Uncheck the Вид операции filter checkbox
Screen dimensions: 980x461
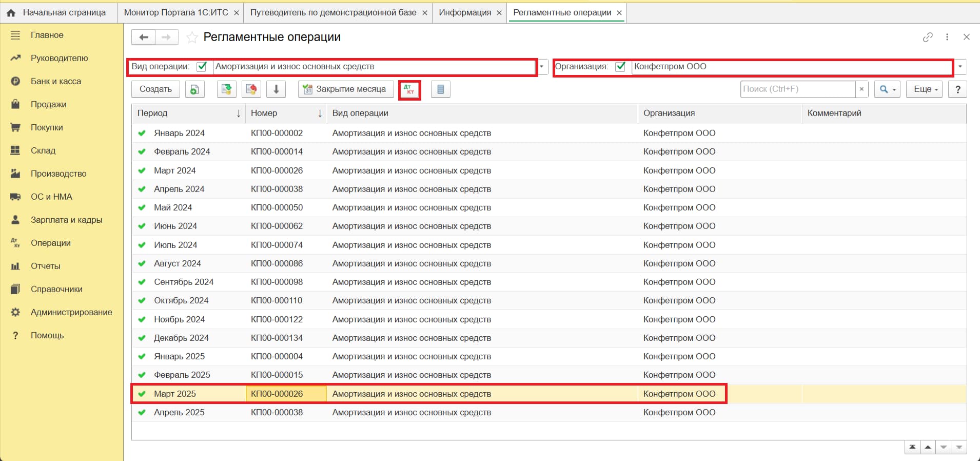pyautogui.click(x=202, y=67)
